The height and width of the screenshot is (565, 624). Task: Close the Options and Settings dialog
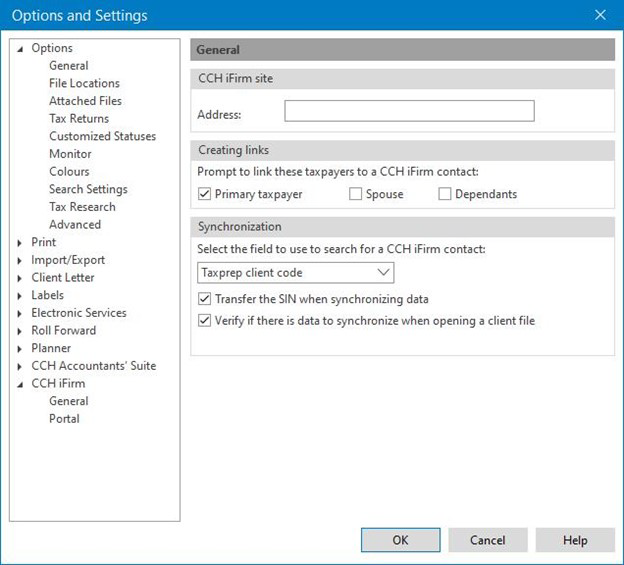point(600,15)
